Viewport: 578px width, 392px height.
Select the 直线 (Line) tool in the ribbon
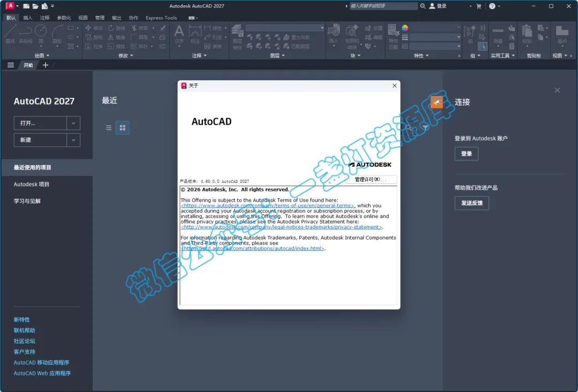[x=10, y=34]
